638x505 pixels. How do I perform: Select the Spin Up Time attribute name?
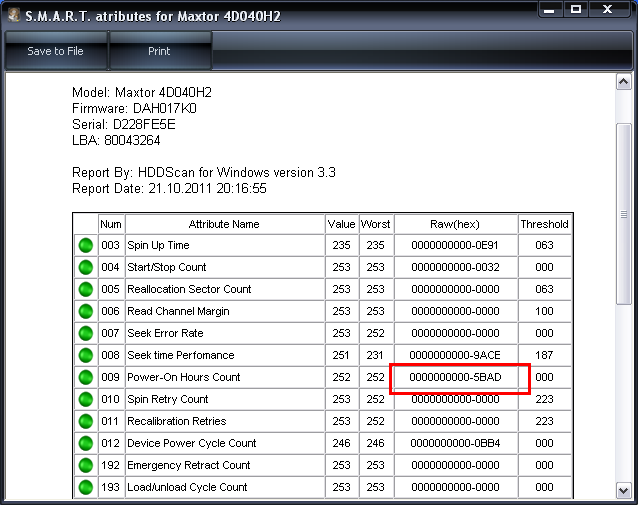(x=158, y=245)
